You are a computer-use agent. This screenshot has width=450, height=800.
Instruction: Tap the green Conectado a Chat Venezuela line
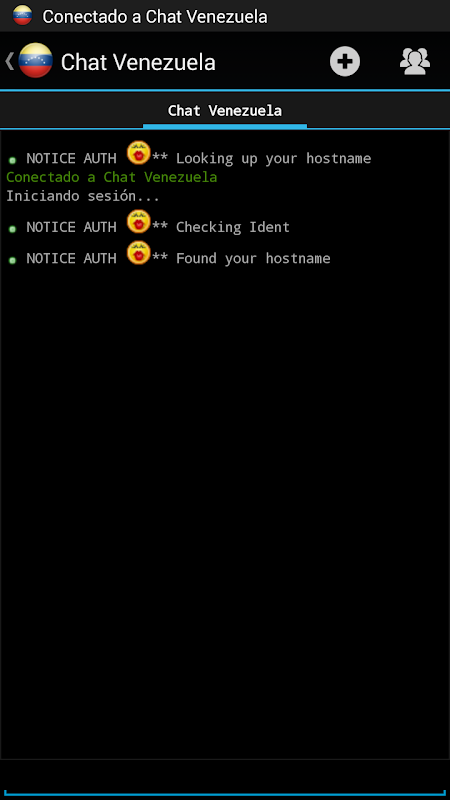(112, 178)
